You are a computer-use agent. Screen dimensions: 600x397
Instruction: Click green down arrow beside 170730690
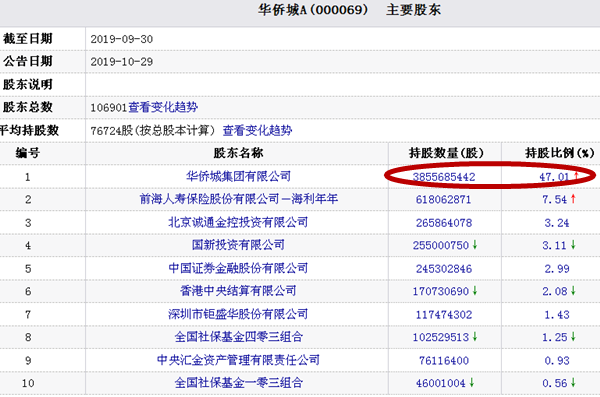474,291
